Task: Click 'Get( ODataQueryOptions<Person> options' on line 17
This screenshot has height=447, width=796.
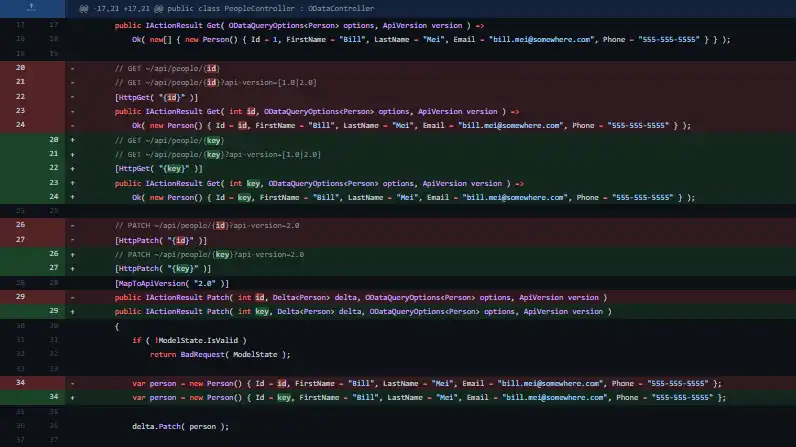Action: 290,26
